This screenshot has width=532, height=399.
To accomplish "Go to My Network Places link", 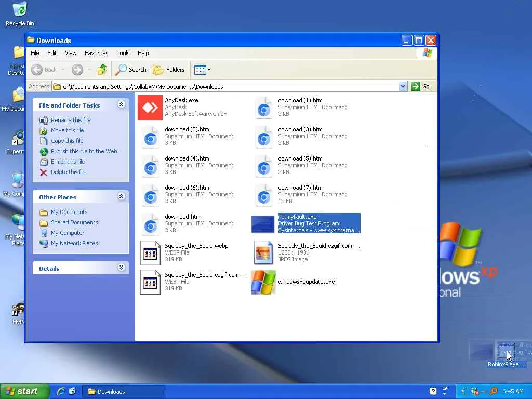I will coord(74,243).
